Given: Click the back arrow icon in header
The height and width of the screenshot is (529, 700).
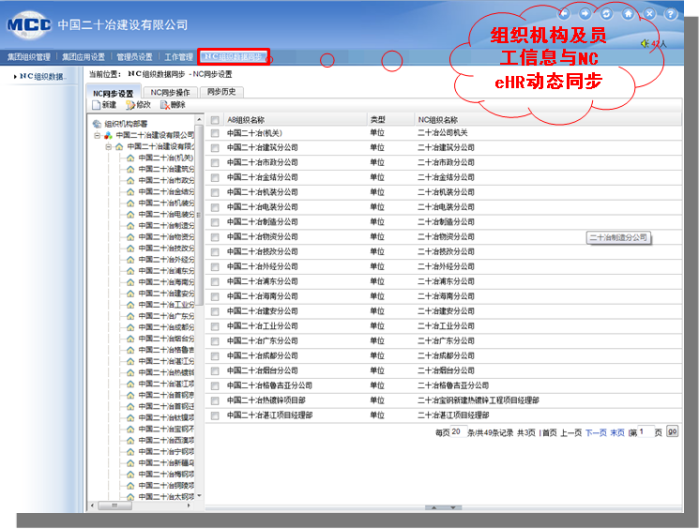Looking at the screenshot, I should click(564, 14).
